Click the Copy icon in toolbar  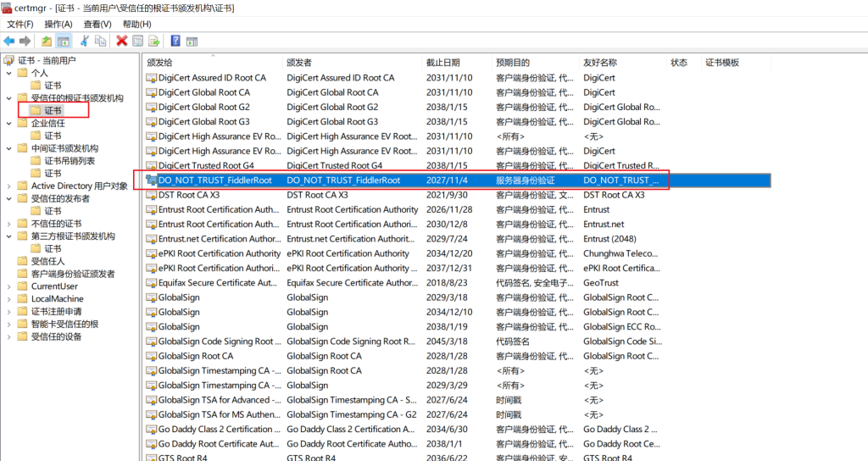coord(100,41)
